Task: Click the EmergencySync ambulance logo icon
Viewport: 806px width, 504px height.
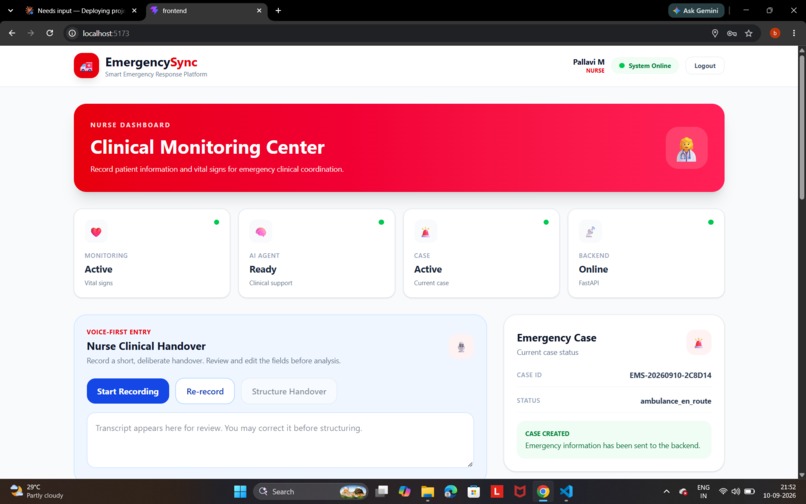Action: (86, 66)
